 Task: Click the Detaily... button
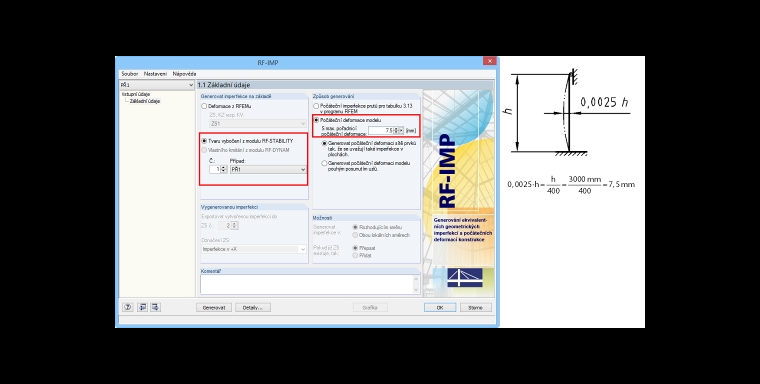click(x=253, y=307)
